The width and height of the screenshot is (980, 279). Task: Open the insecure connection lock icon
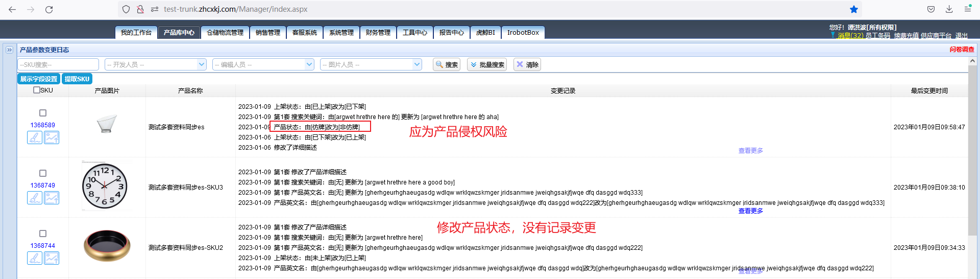coord(140,9)
